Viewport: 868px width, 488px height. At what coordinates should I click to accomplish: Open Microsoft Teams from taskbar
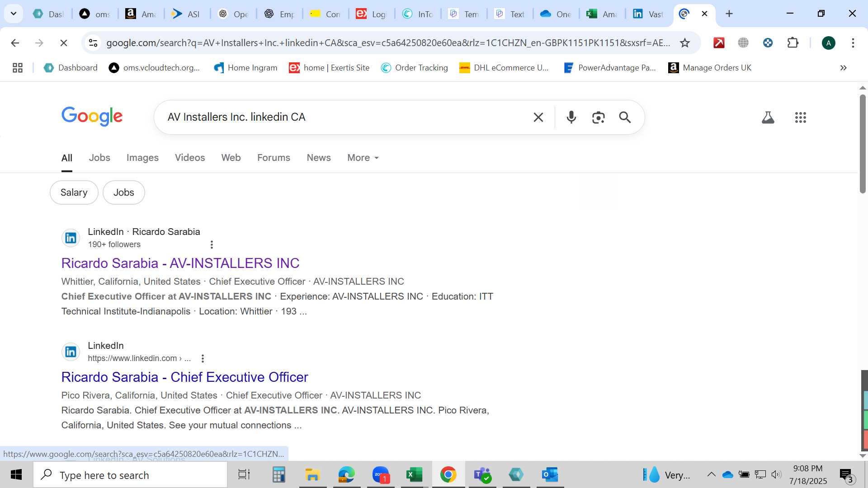coord(482,475)
